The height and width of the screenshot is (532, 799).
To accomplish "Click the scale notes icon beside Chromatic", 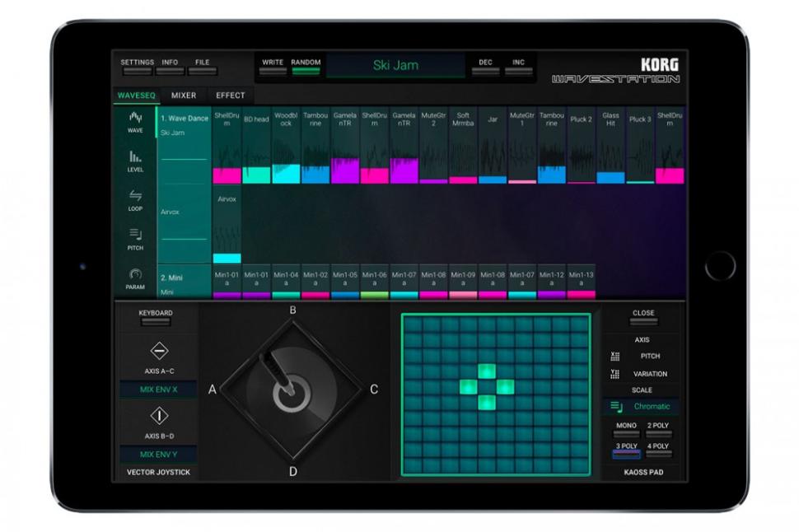I will pos(617,407).
